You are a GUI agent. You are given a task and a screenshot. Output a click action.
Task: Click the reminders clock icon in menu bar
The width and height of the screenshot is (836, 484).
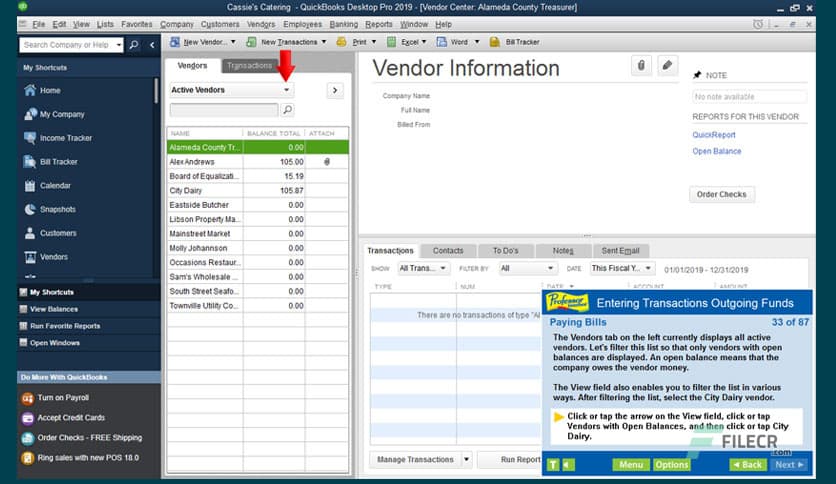758,24
